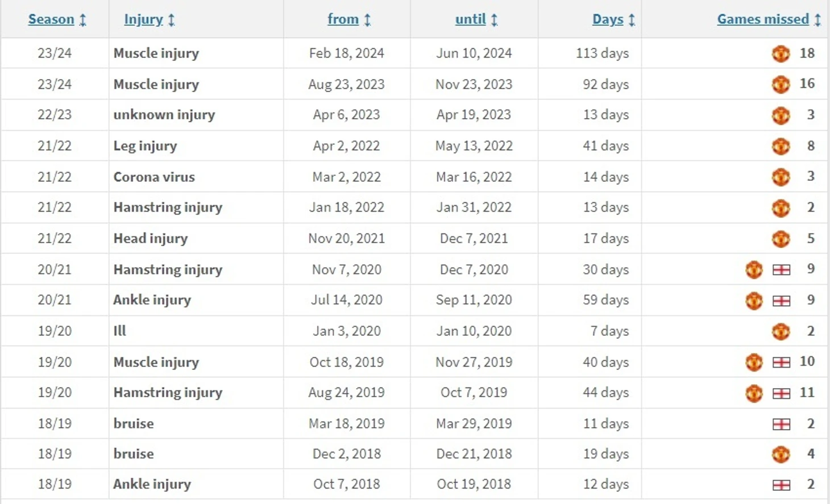Click the Games missed header link
830x504 pixels.
coord(762,19)
